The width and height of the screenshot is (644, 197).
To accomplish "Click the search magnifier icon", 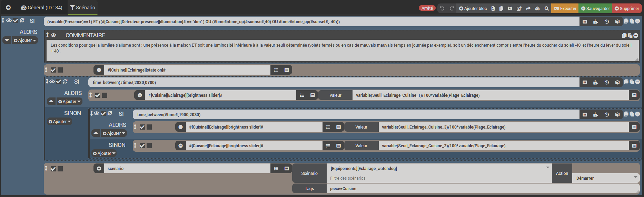I will (547, 8).
